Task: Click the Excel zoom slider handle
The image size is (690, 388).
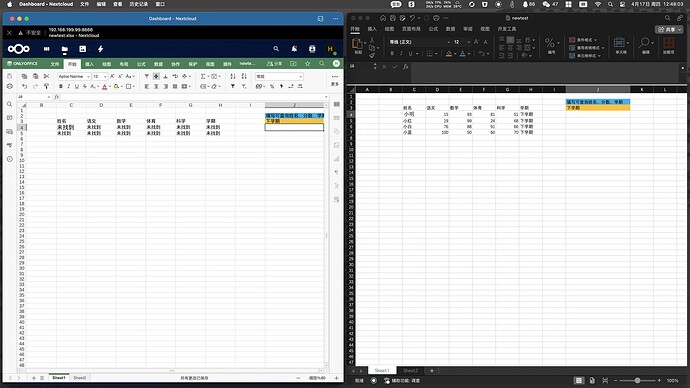Action: (637, 381)
